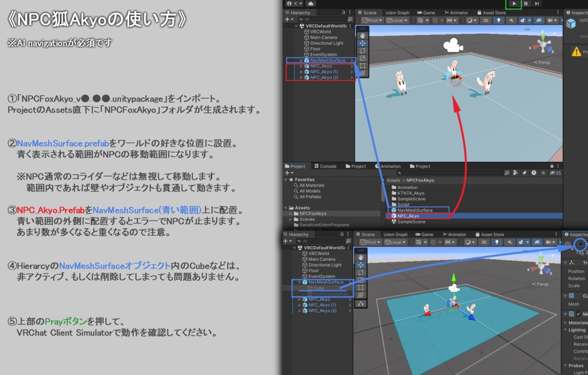
Task: Click the Unity account avatar icon
Action: (291, 4)
